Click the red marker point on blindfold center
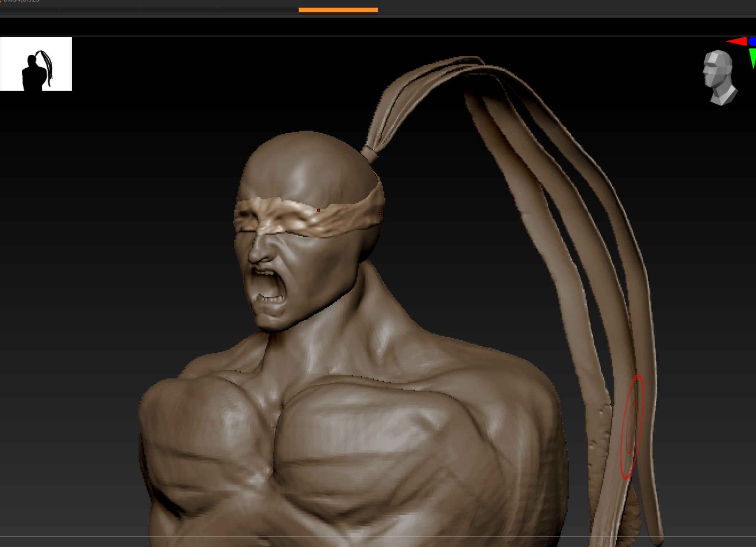756x547 pixels. [318, 210]
